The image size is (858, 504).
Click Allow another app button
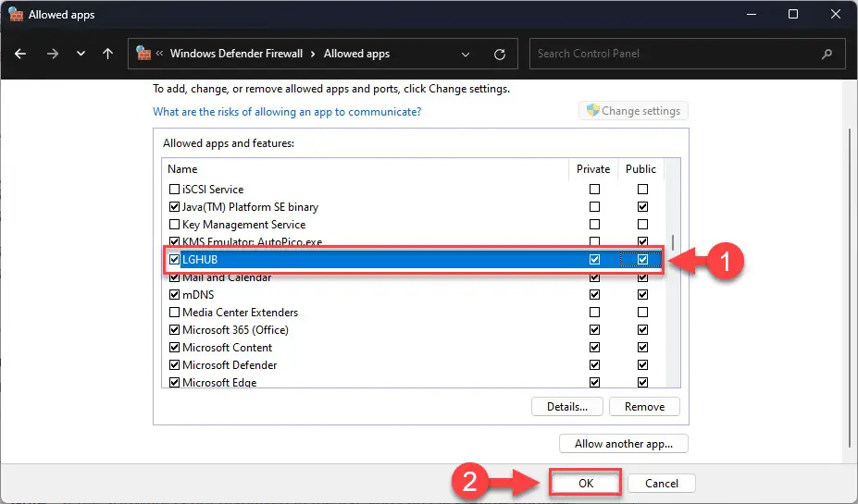[623, 443]
